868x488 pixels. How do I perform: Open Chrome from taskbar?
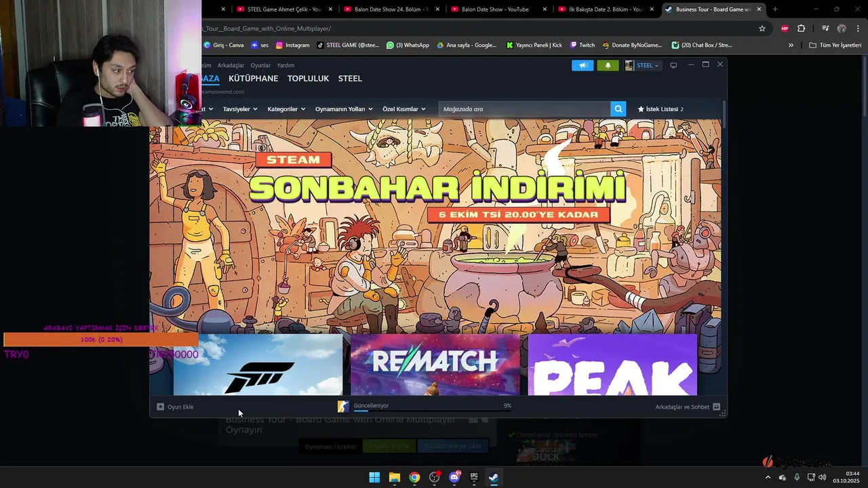414,477
